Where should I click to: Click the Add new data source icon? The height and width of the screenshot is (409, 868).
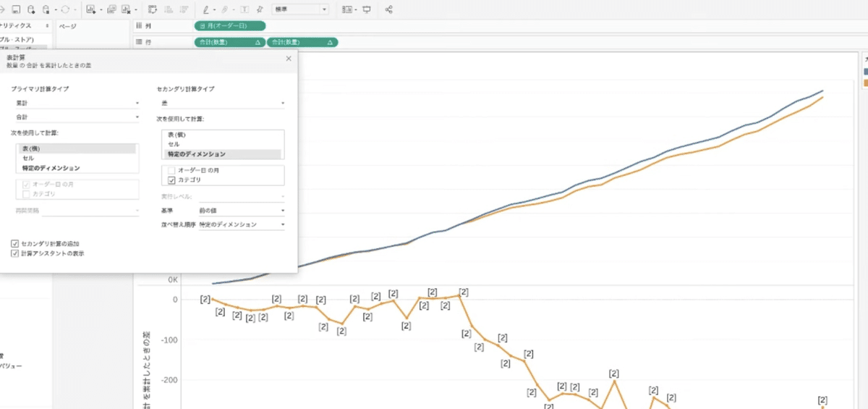pyautogui.click(x=31, y=9)
